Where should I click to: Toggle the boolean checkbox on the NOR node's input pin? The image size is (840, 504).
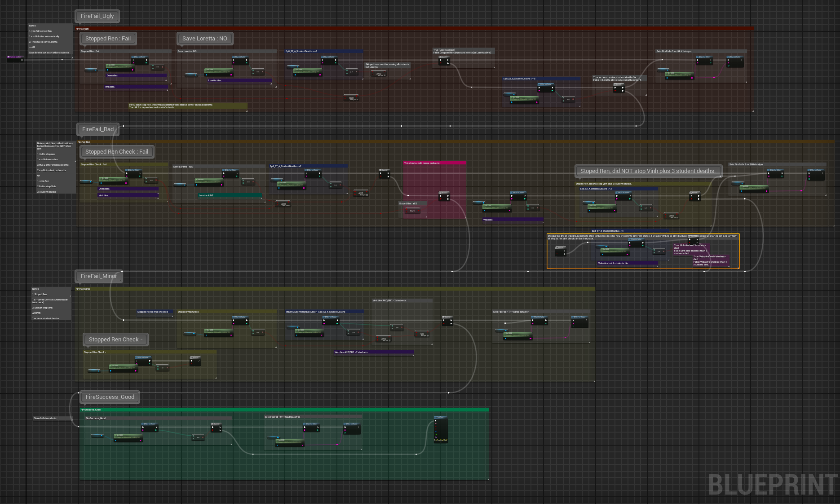coord(407,212)
